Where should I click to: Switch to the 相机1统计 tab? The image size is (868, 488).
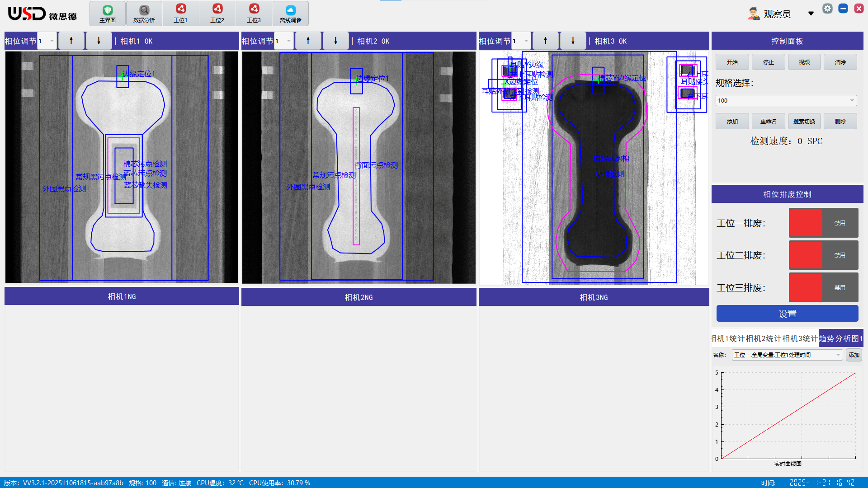pos(727,338)
